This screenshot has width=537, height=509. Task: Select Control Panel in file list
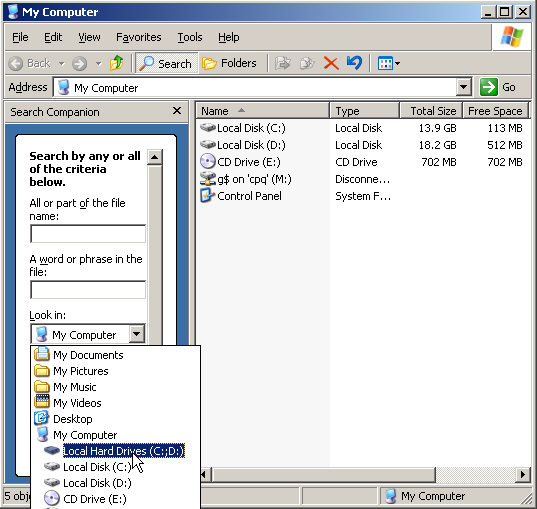241,196
